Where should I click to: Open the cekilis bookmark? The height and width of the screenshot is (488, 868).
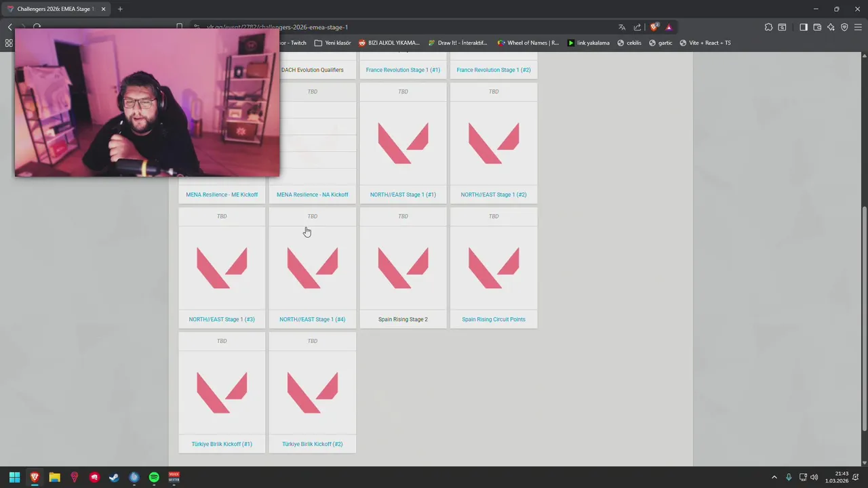pyautogui.click(x=629, y=43)
